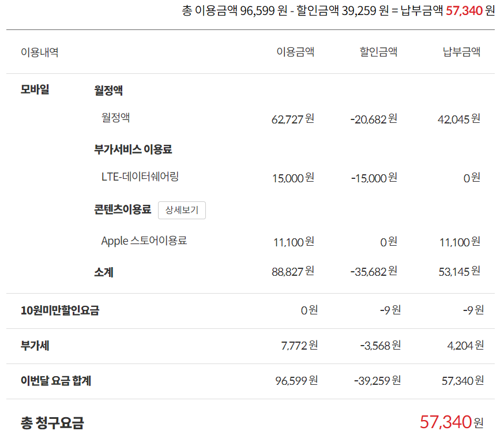Select the 할인금액 column header
This screenshot has height=446, width=504.
pyautogui.click(x=378, y=52)
